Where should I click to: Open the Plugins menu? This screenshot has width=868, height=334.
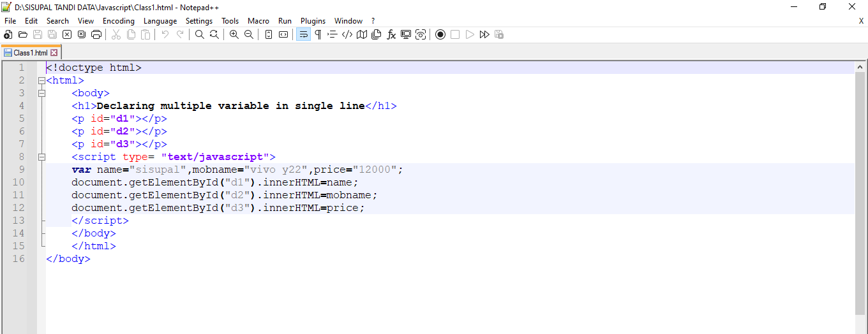(313, 21)
